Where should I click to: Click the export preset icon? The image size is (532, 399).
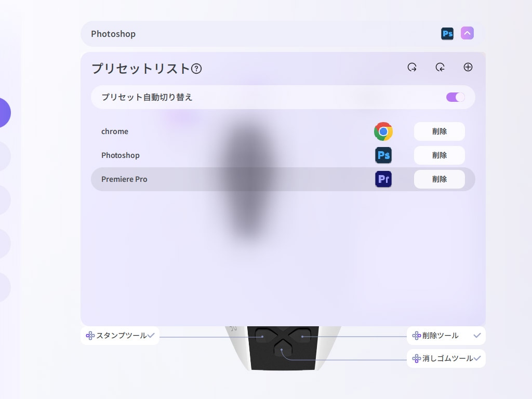[412, 67]
